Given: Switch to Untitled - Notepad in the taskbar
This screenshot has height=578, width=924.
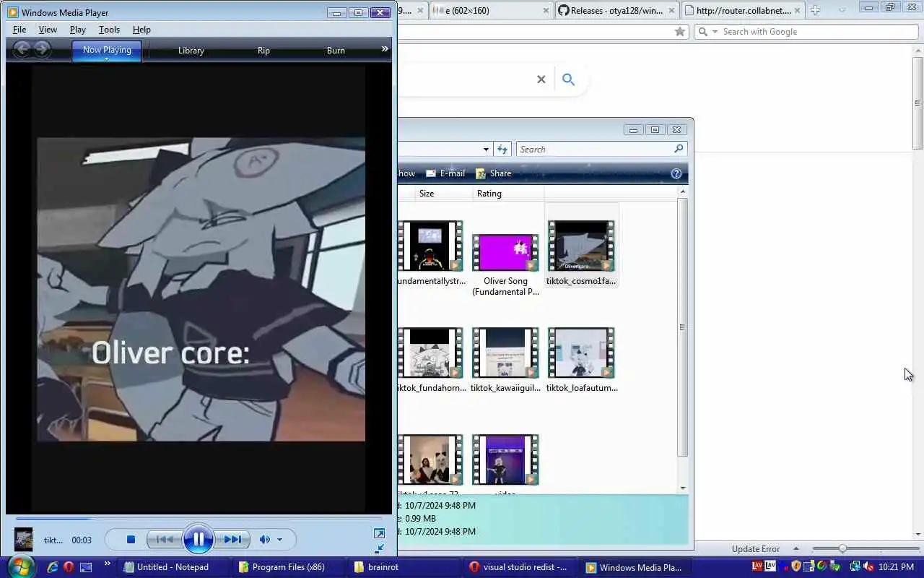Looking at the screenshot, I should [174, 567].
